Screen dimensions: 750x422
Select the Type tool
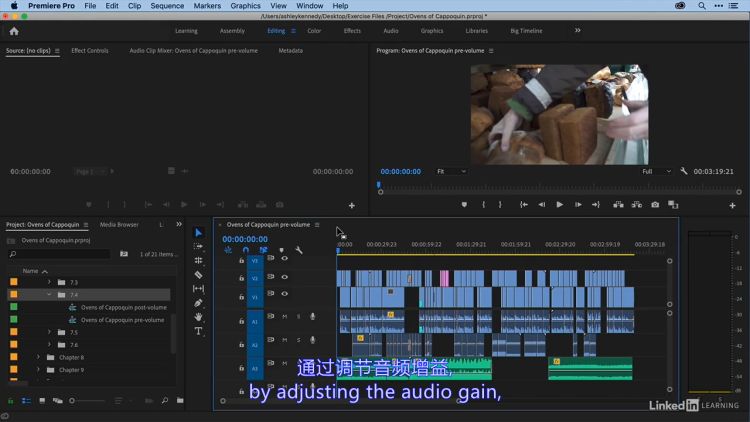click(x=198, y=331)
